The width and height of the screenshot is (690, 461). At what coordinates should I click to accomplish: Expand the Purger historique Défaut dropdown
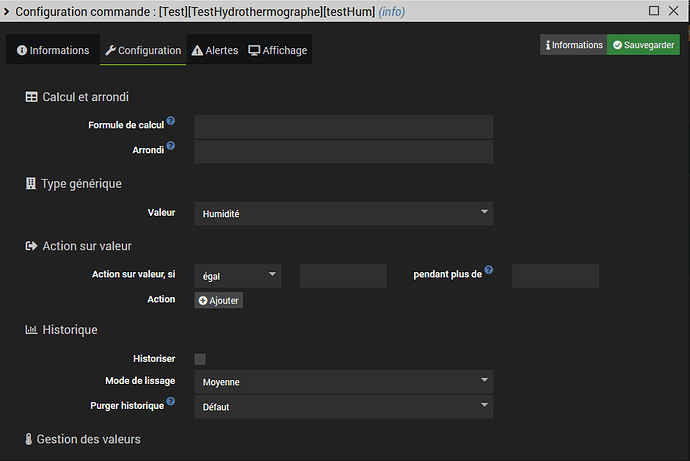click(x=343, y=407)
